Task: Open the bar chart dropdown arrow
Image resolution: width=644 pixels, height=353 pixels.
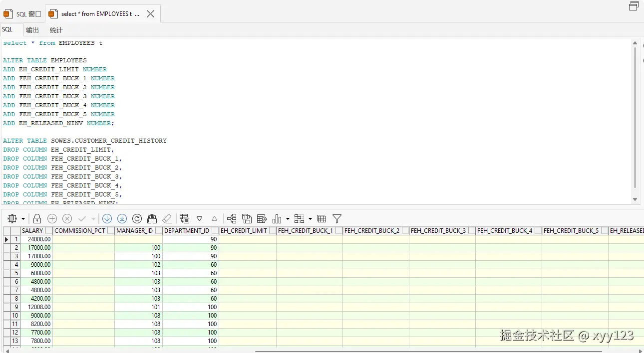Action: (x=288, y=219)
